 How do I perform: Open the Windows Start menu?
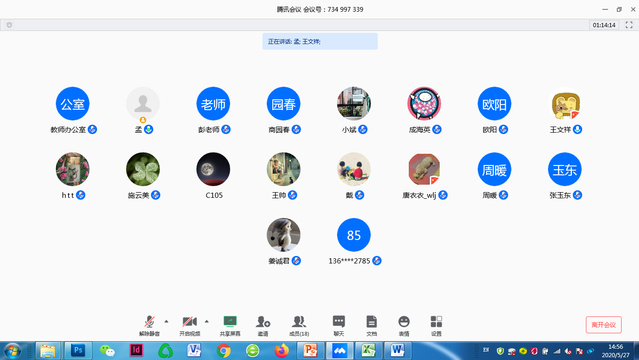pos(12,351)
